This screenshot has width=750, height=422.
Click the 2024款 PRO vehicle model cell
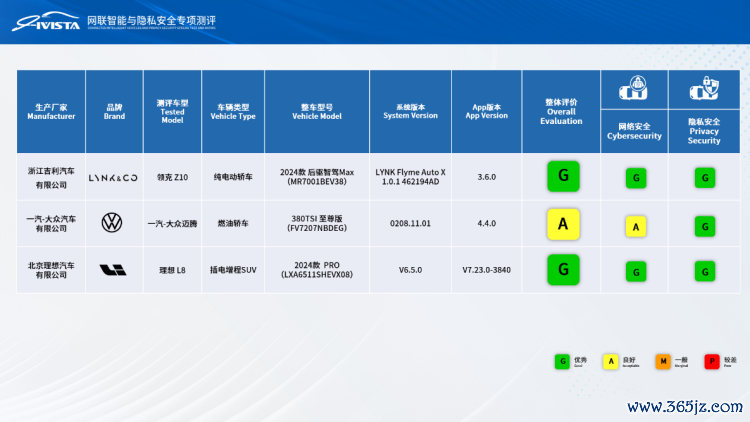[317, 269]
